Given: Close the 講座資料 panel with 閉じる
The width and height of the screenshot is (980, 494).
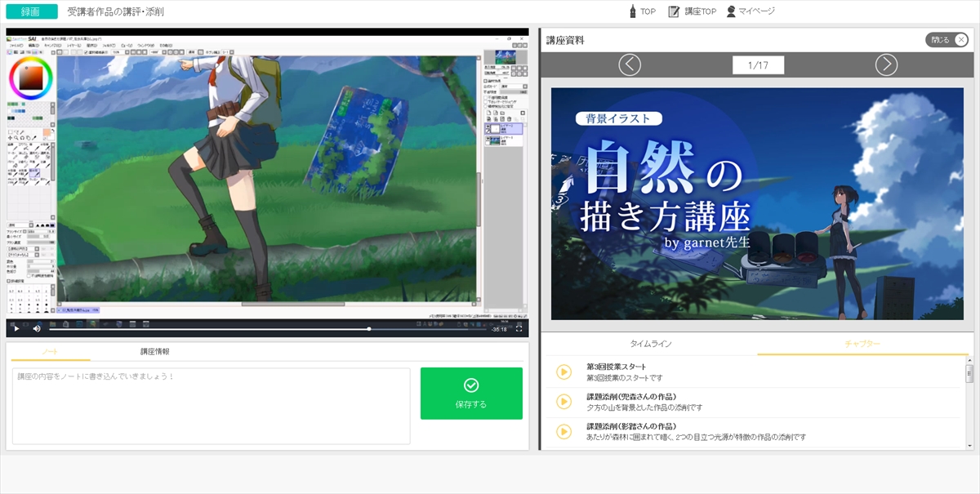Looking at the screenshot, I should 947,39.
